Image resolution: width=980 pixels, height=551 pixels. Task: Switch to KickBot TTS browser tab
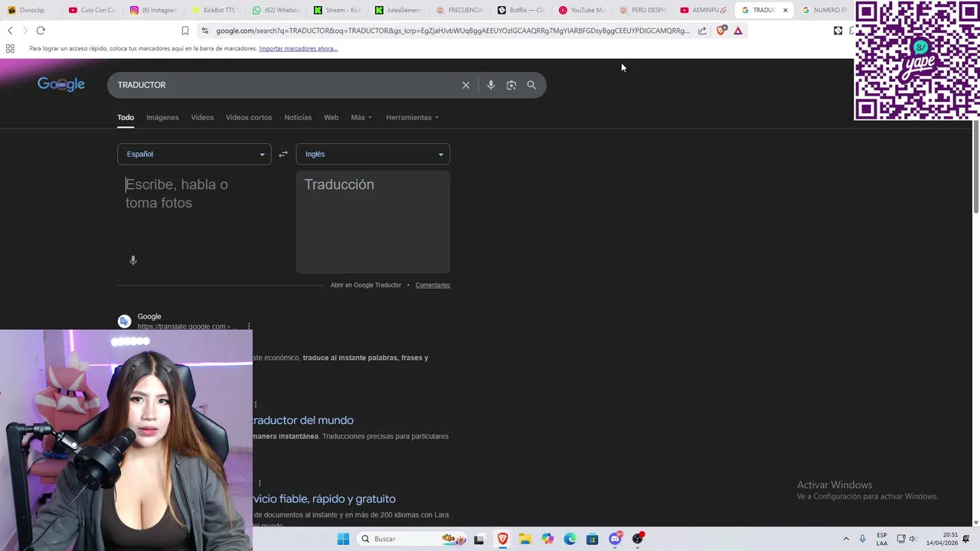coord(214,10)
